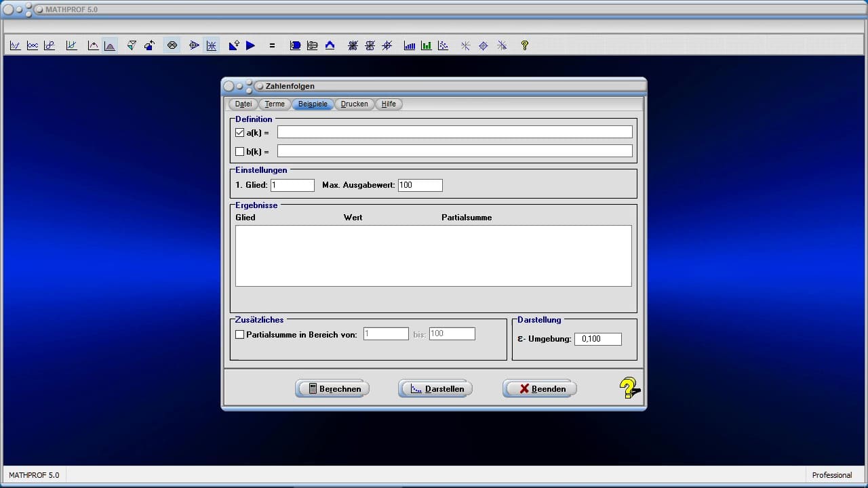
Task: Click the Beenden button
Action: (x=540, y=388)
